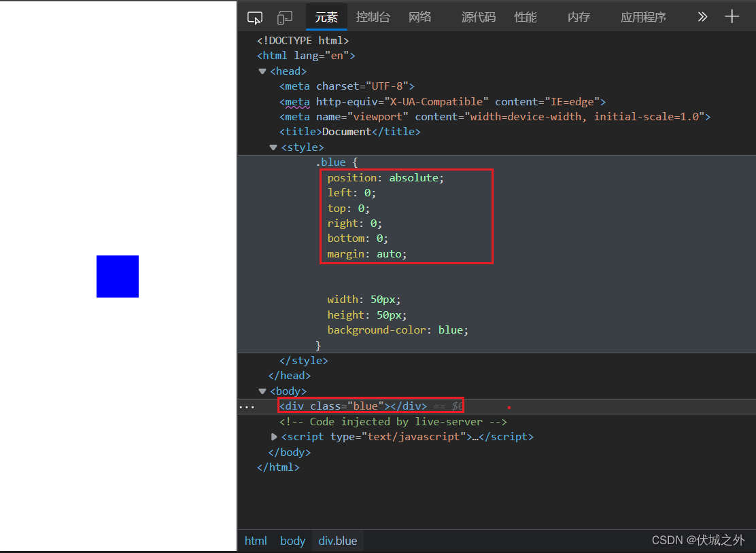The height and width of the screenshot is (553, 756).
Task: Select the html lang="en" node
Action: tap(306, 56)
